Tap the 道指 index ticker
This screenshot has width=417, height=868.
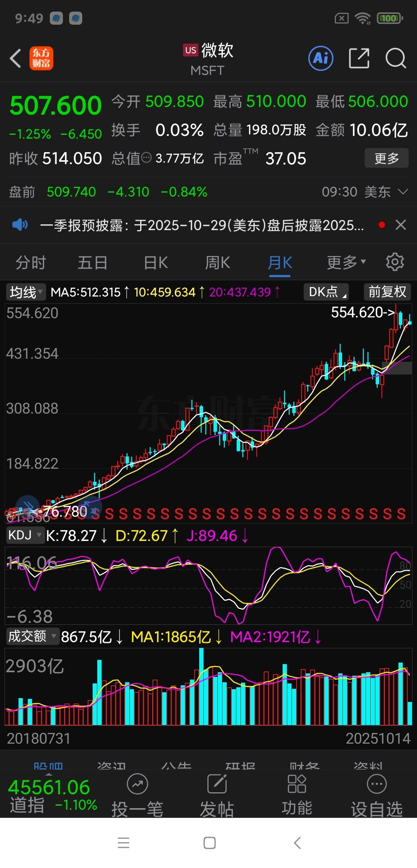point(53,796)
